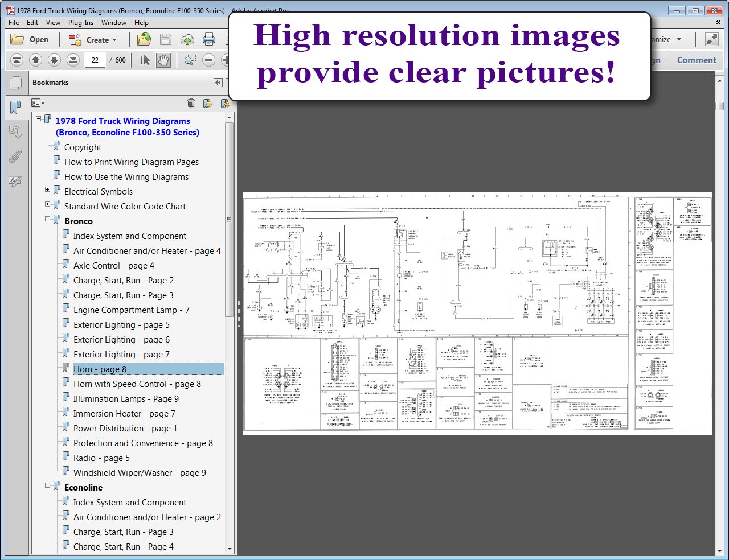Click the Open button
Viewport: 729px width, 560px height.
(30, 39)
